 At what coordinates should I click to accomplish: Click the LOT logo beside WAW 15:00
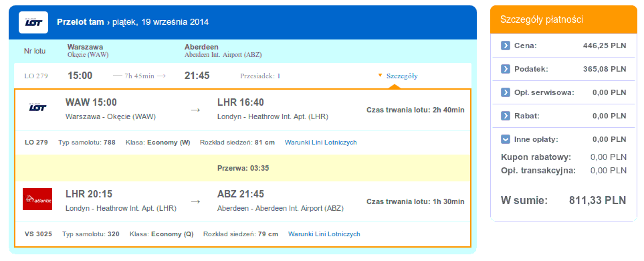pos(37,107)
